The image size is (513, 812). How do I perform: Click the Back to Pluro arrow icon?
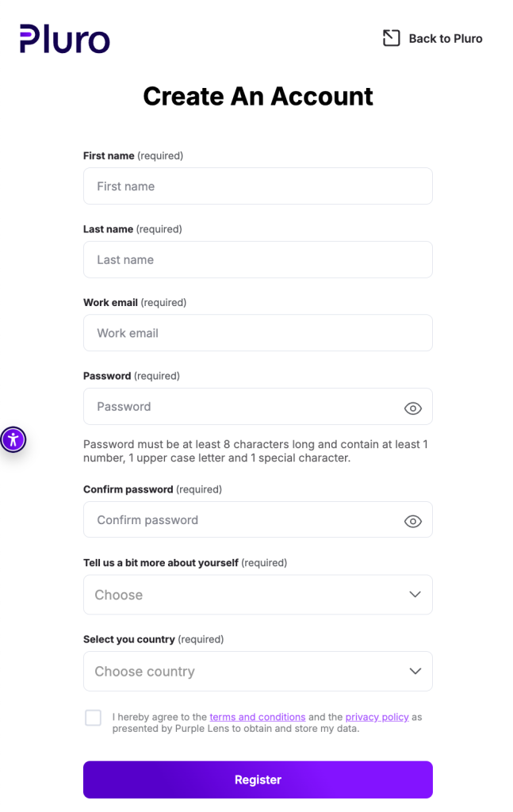[x=391, y=38]
